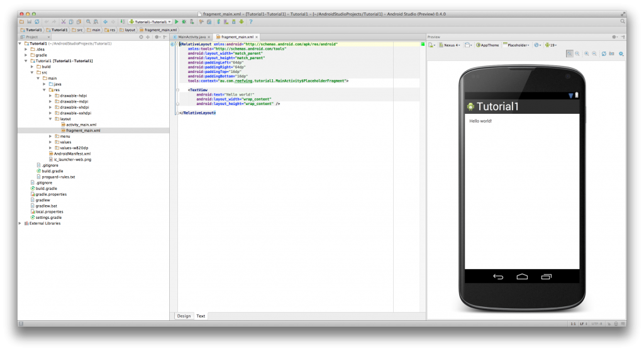The image size is (644, 351).
Task: Open the Preview panel settings gear
Action: click(x=614, y=37)
